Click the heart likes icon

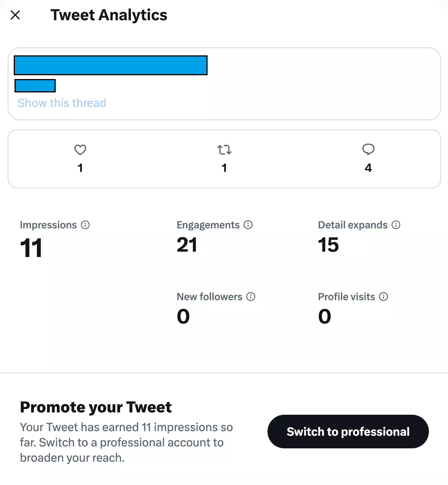tap(80, 150)
